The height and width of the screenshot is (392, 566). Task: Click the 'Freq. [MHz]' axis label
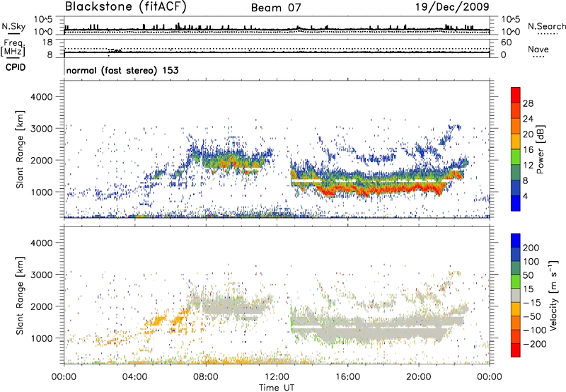[13, 47]
